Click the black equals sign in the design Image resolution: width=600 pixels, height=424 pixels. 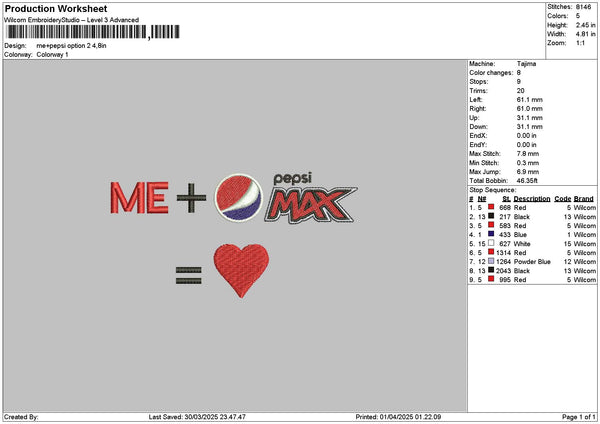pos(188,276)
